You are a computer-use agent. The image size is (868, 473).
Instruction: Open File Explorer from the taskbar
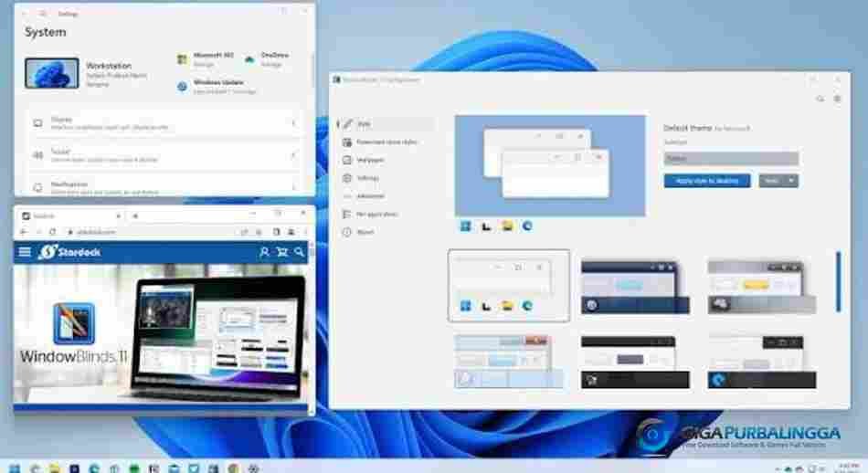click(x=54, y=468)
